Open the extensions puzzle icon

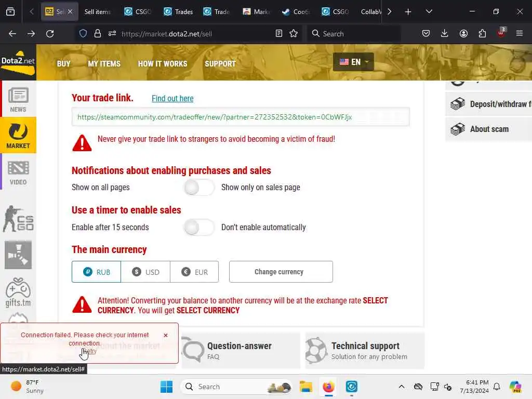pyautogui.click(x=482, y=34)
